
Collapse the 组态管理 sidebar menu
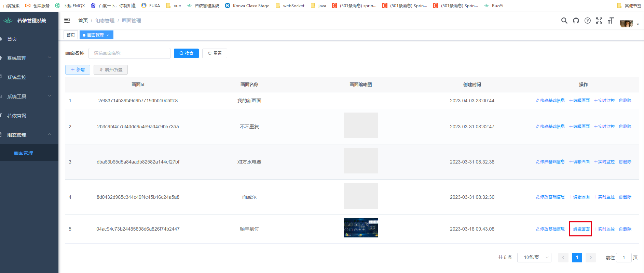pos(29,135)
